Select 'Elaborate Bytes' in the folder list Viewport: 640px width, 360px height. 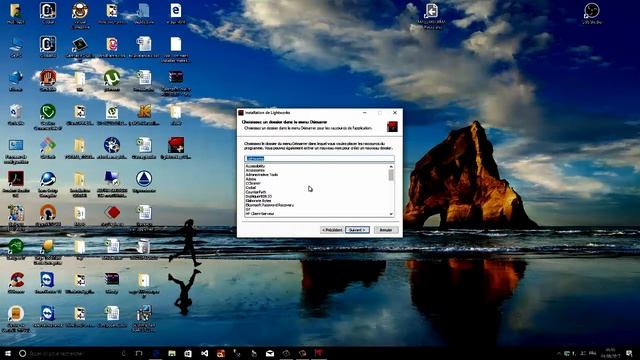click(x=258, y=201)
